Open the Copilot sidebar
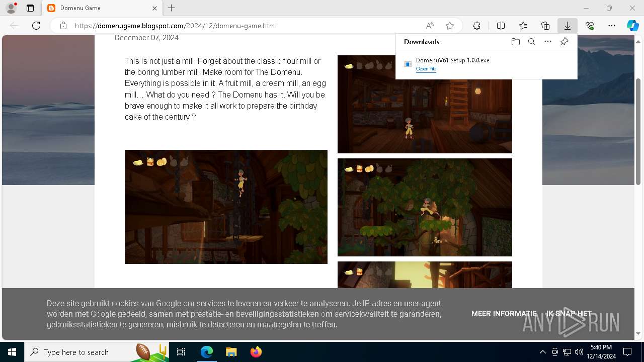 click(x=632, y=26)
